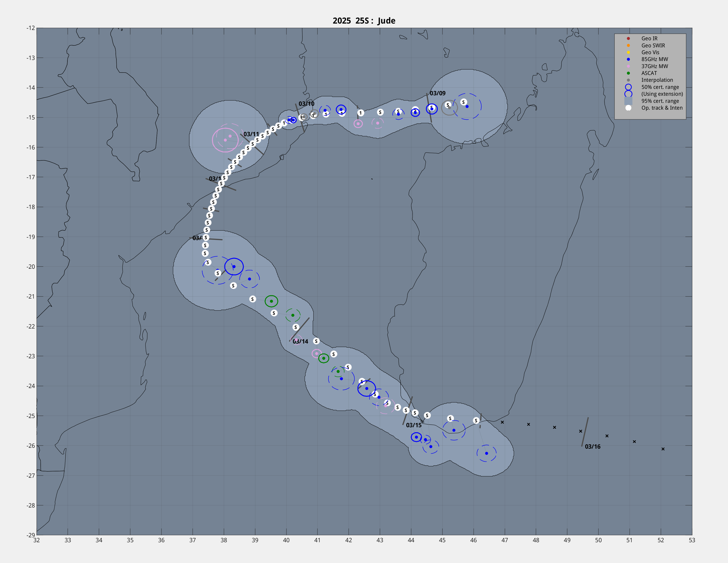Click the 95% cert. range color swatch
The image size is (728, 563).
(628, 101)
